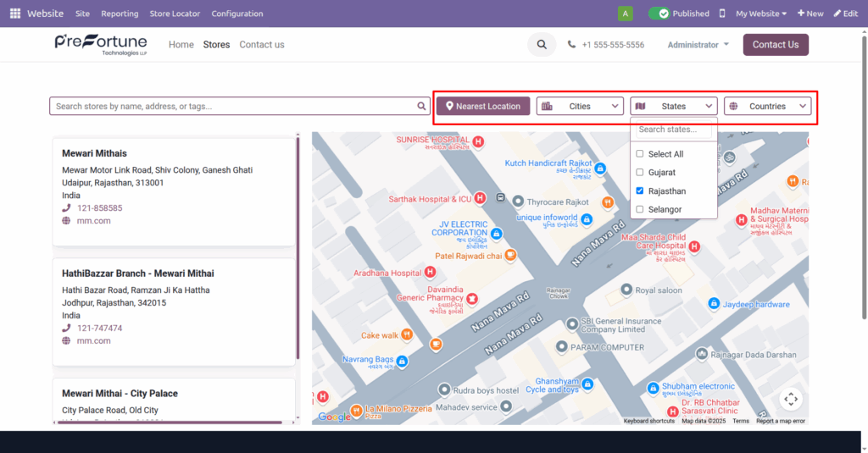Screen dimensions: 868x453
Task: Click the Edit button
Action: click(x=846, y=14)
